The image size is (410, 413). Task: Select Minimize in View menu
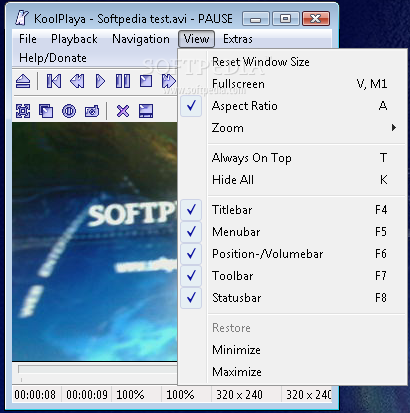coord(293,350)
